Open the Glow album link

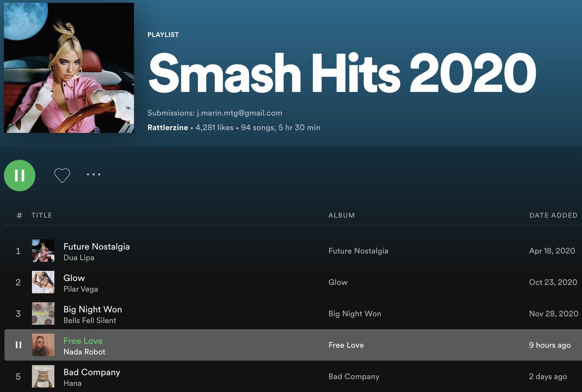338,282
